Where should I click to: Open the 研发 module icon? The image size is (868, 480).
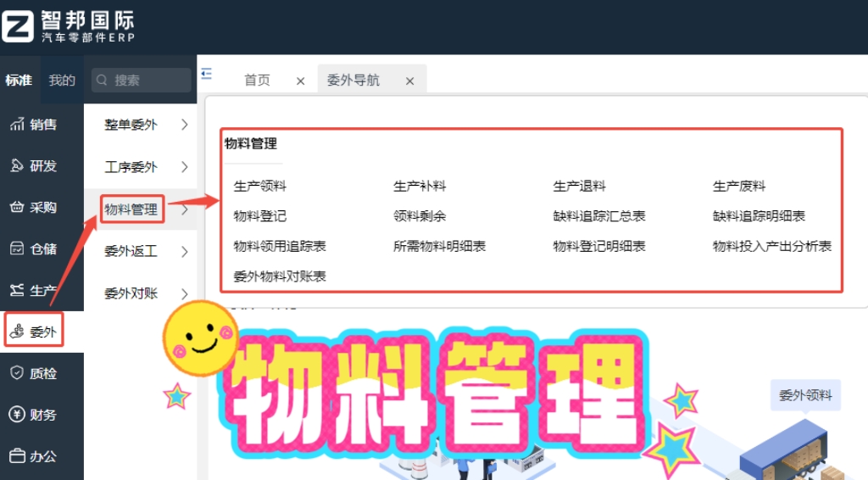click(x=17, y=165)
